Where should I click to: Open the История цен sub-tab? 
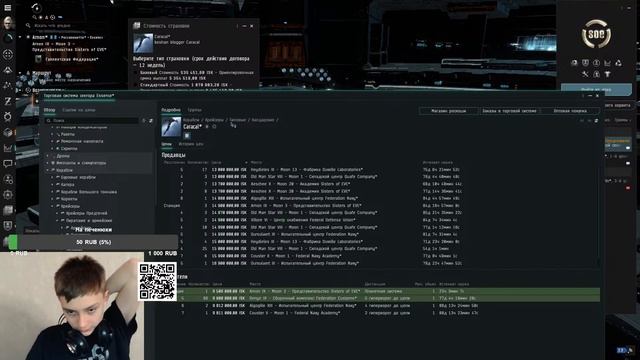[x=191, y=144]
